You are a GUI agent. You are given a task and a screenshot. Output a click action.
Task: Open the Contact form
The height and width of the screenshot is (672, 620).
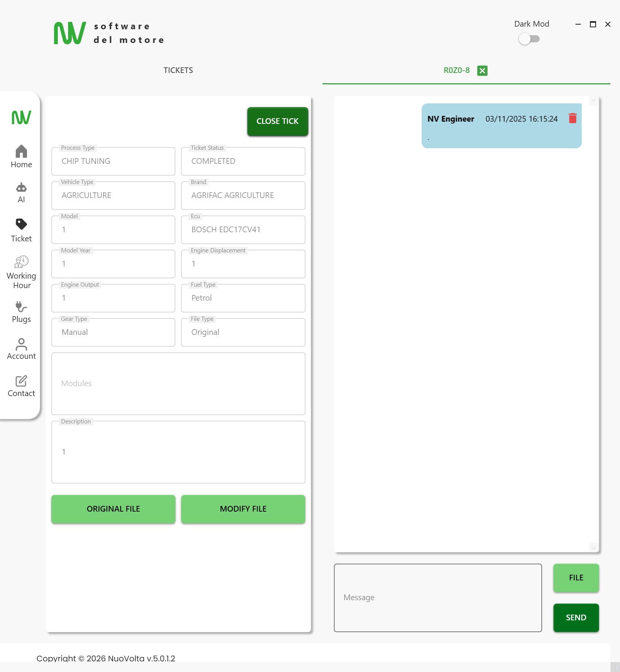coord(21,386)
